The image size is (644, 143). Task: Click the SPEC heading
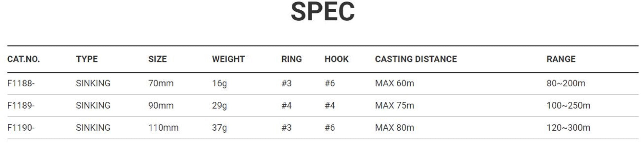[x=322, y=12]
